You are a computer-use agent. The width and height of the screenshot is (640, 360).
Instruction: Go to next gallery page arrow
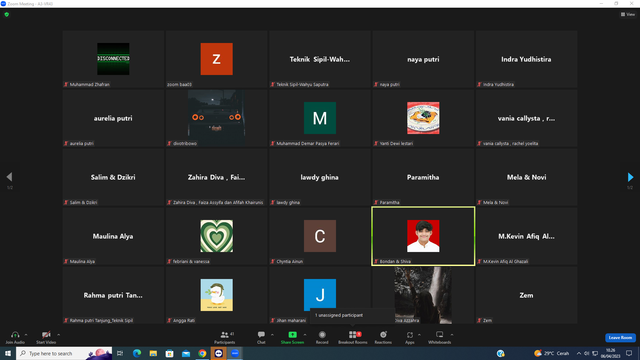(x=630, y=177)
